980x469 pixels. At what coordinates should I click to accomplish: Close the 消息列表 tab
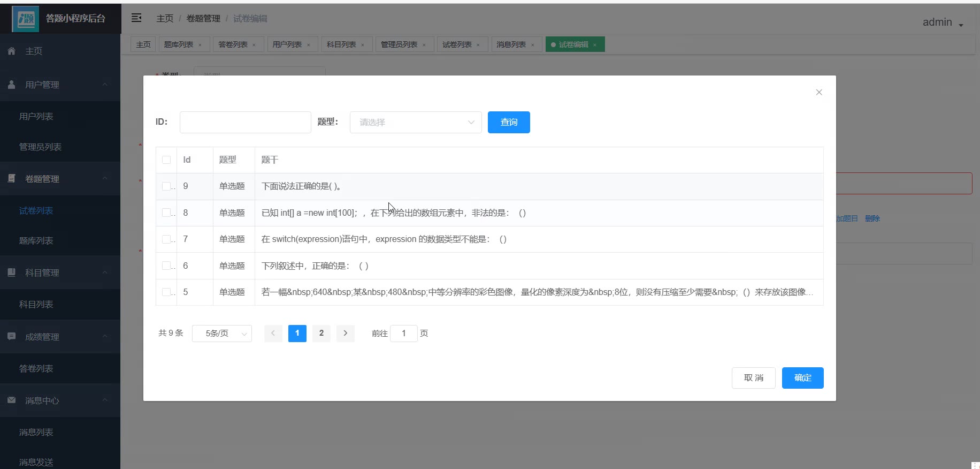point(533,45)
